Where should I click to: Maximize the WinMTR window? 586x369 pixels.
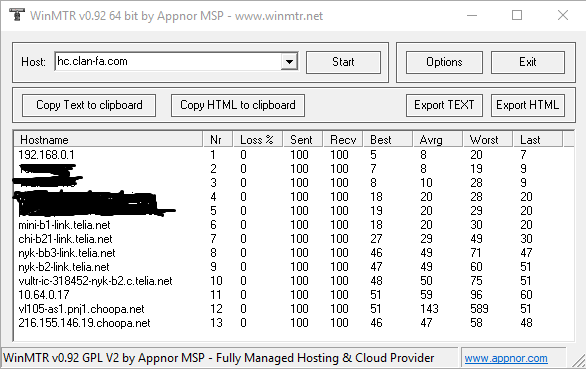coord(517,15)
